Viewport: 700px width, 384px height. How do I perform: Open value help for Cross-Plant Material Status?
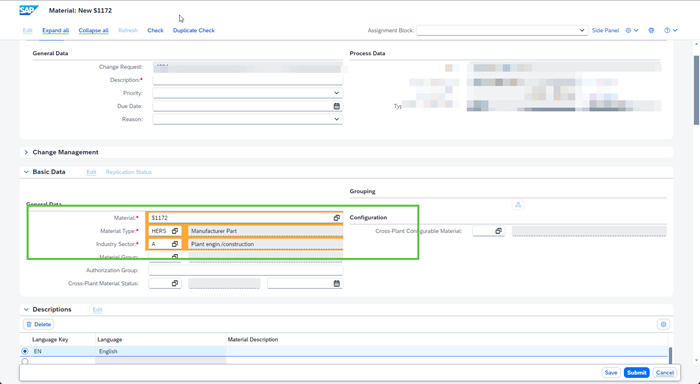pos(175,284)
